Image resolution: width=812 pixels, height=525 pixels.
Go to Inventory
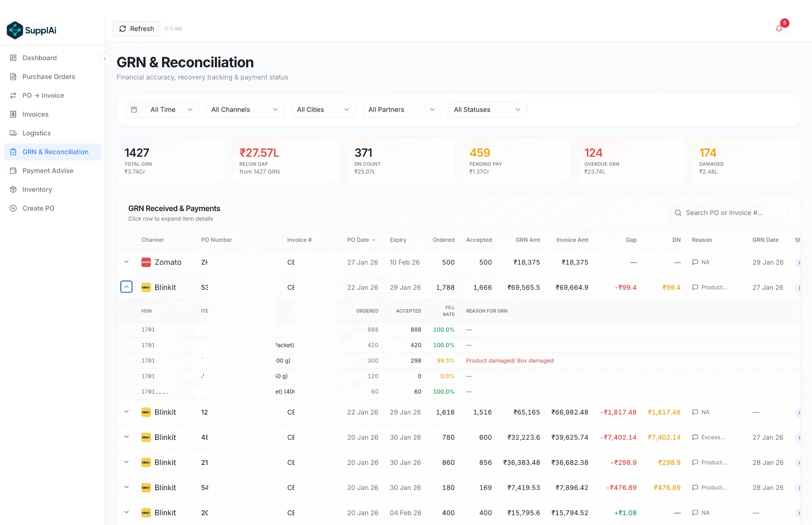52,190
